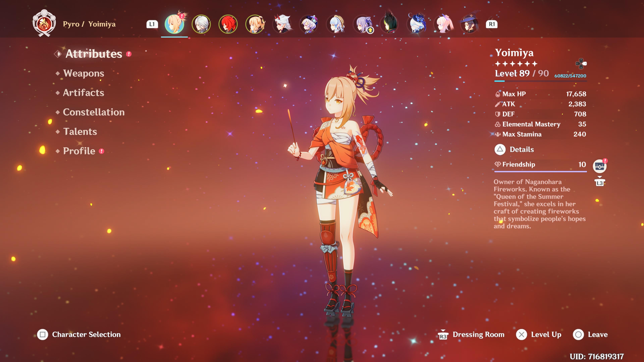Open the friendship namecard icon beside Friendship
644x362 pixels.
pyautogui.click(x=600, y=166)
